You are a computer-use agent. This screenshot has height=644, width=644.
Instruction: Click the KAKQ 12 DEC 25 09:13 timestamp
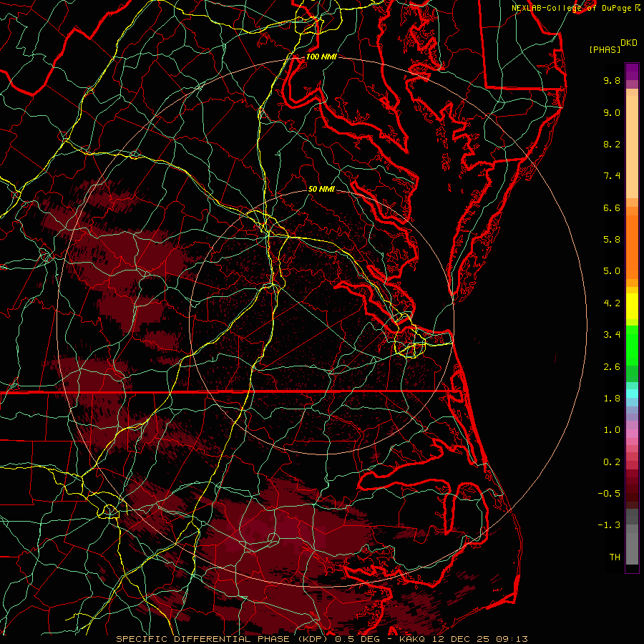tap(463, 639)
